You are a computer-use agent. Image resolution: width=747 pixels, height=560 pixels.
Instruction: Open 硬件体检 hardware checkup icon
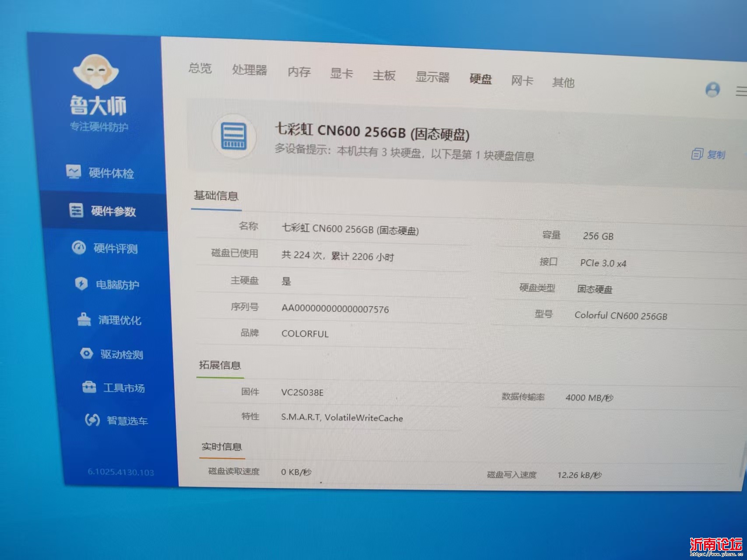click(x=73, y=172)
